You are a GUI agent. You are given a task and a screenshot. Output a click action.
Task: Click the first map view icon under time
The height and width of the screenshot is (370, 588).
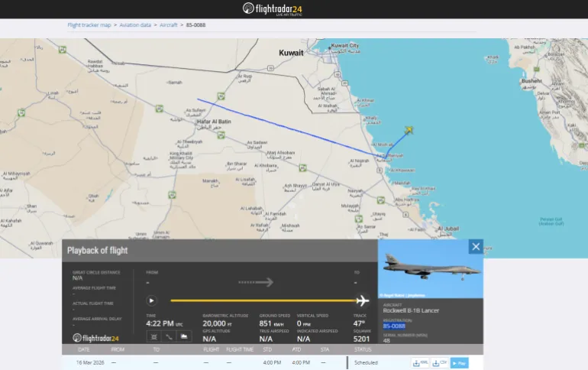tap(153, 337)
